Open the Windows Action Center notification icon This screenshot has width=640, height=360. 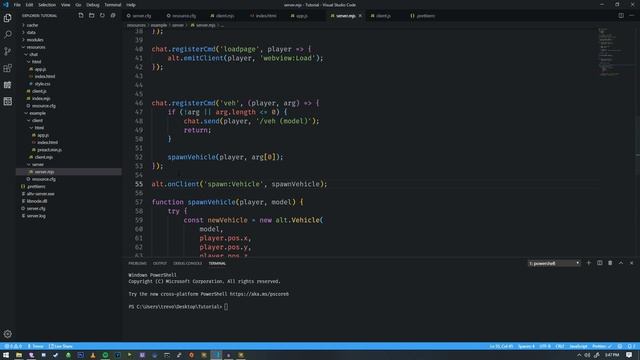(629, 355)
